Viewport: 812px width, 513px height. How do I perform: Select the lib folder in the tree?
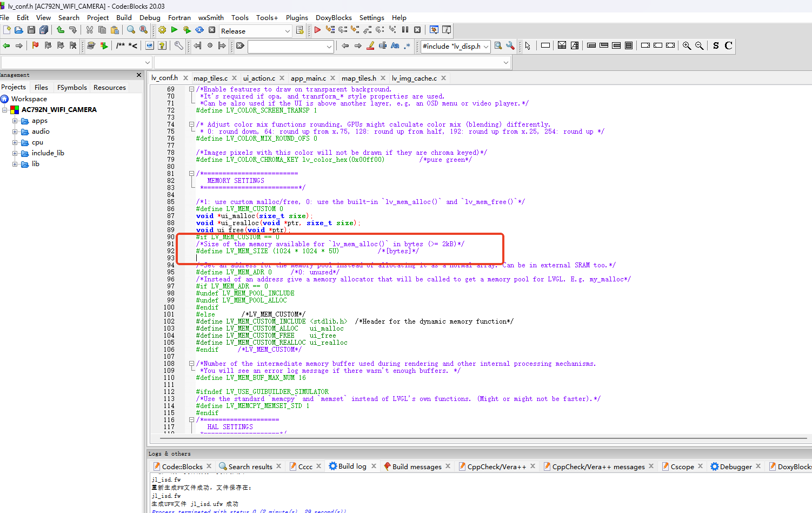point(35,164)
